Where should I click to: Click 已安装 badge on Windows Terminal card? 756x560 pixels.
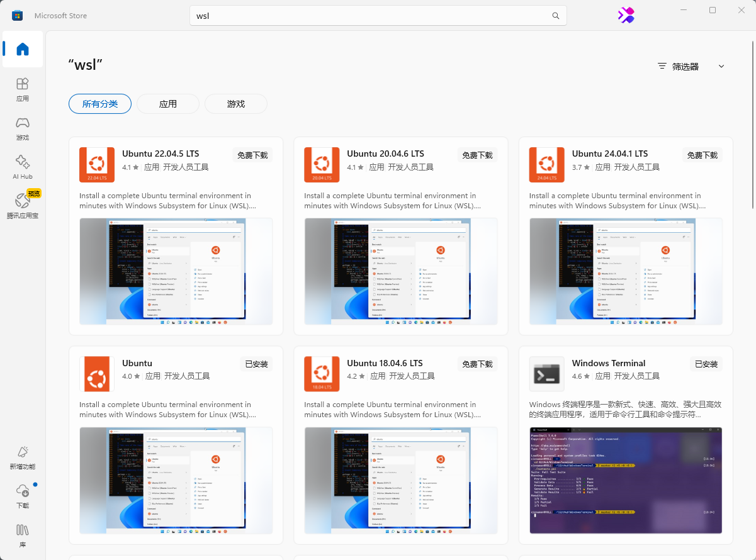(x=706, y=364)
